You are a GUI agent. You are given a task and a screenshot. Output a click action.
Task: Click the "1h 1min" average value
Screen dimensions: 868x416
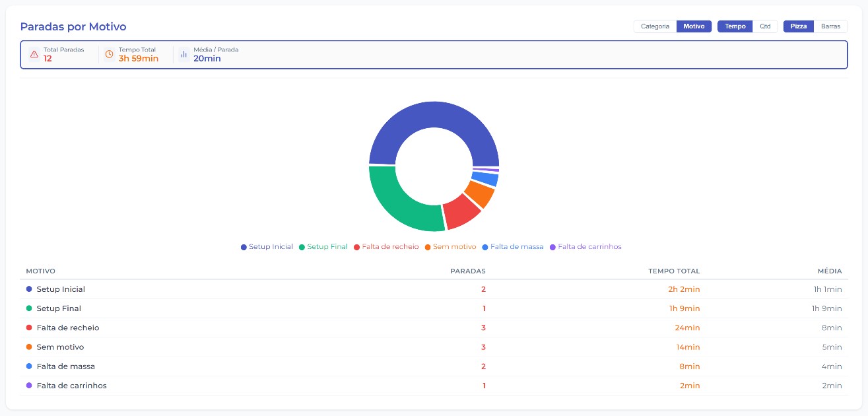[x=827, y=289]
